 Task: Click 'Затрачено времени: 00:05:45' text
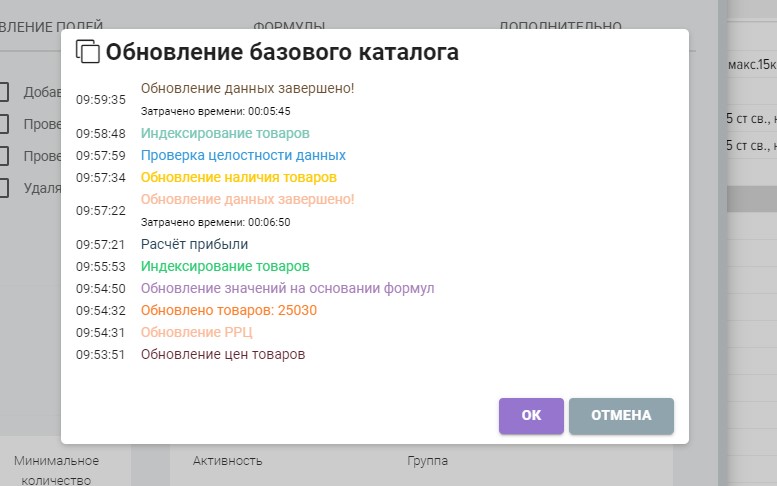216,111
